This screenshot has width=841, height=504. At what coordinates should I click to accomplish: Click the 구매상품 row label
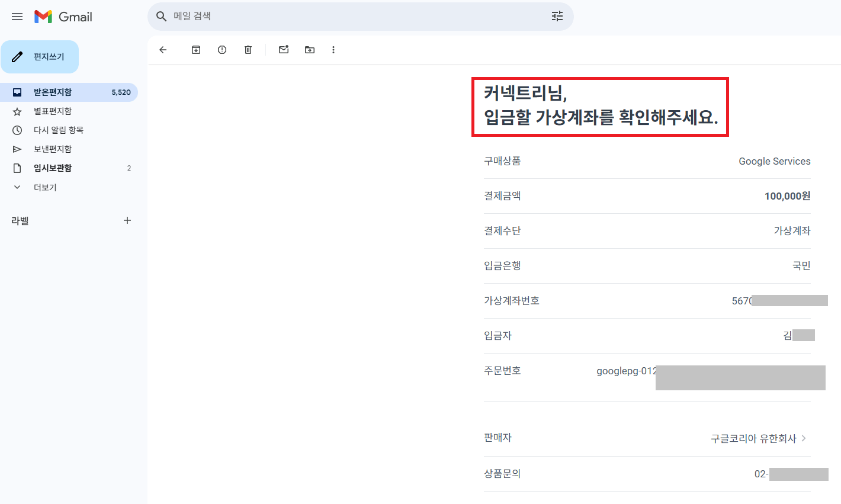coord(502,161)
